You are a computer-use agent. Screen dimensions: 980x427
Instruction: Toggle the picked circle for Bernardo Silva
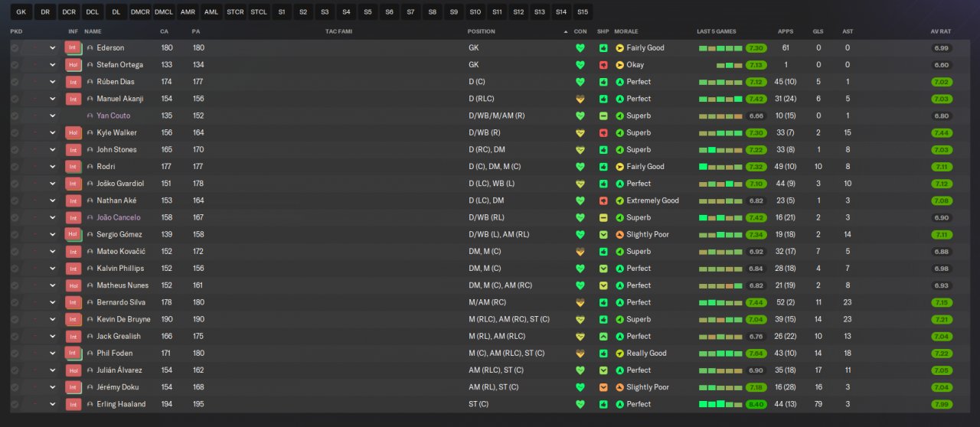point(15,302)
